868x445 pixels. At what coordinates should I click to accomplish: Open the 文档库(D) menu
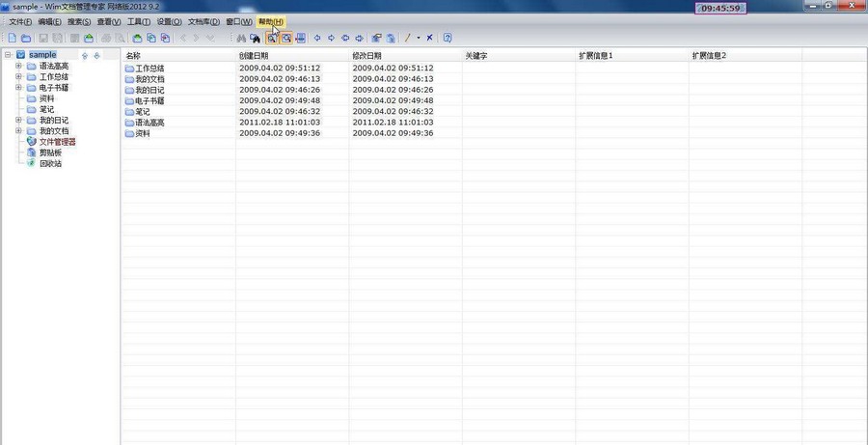203,22
